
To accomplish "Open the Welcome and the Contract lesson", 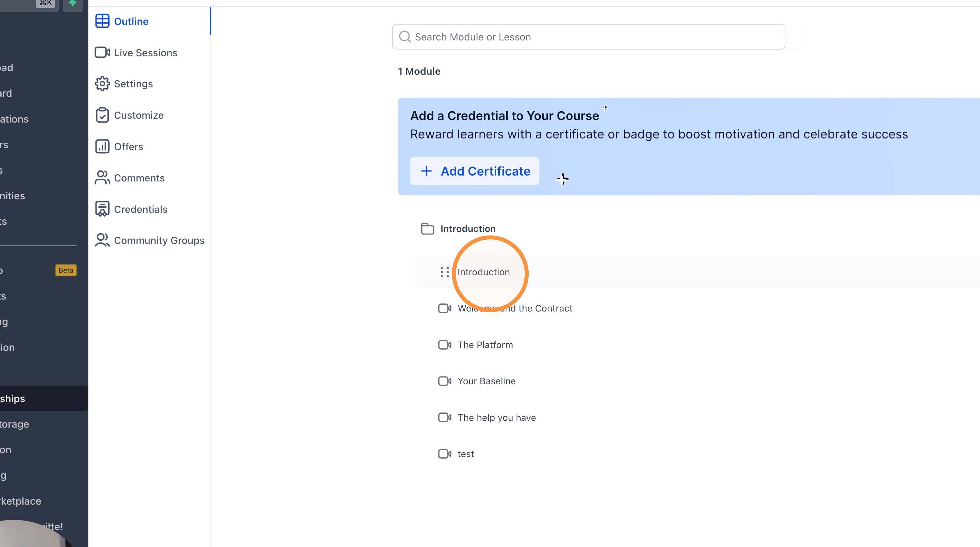I will [515, 308].
